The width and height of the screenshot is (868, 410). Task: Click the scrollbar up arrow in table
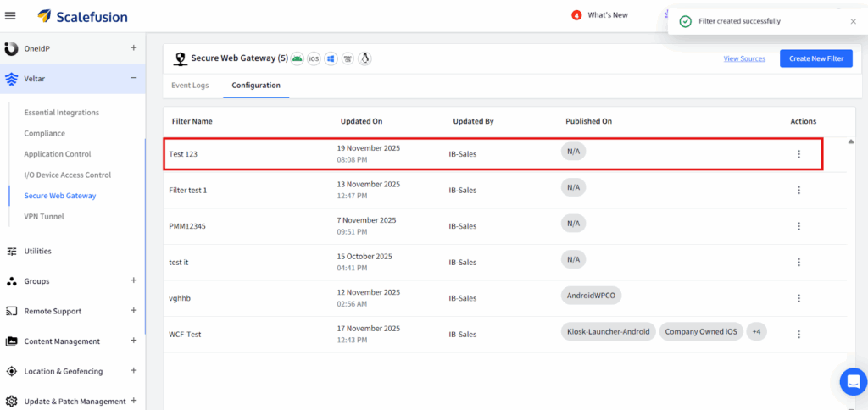(x=850, y=141)
